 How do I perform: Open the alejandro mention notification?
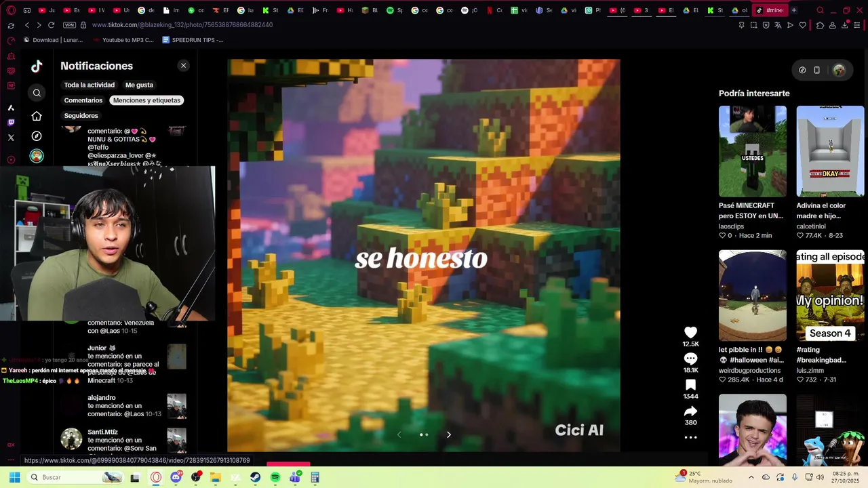(x=123, y=406)
